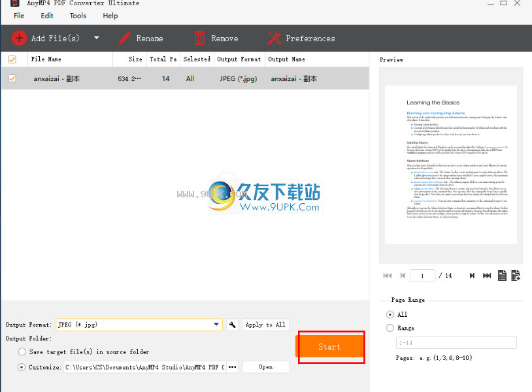Click the AnyMP4 app logo in the title bar

(x=14, y=3)
